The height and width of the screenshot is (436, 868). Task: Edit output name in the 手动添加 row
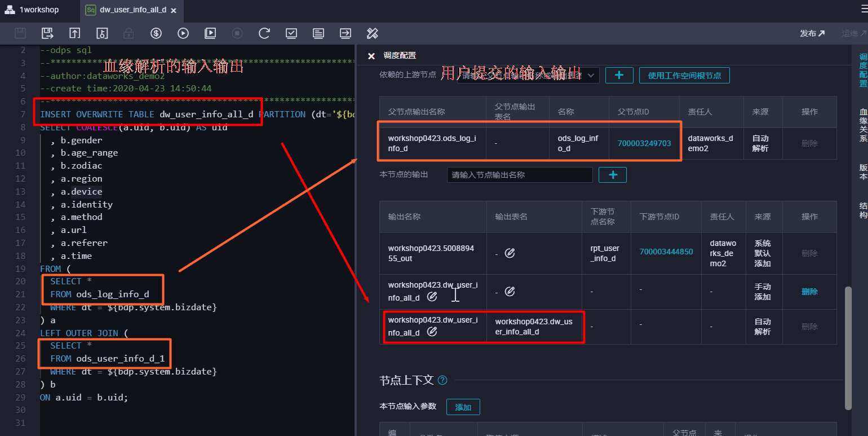click(432, 297)
